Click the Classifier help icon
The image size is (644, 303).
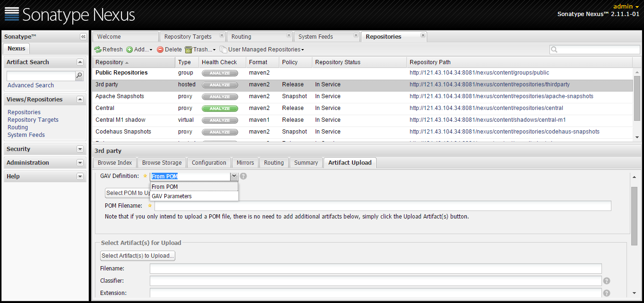[607, 281]
